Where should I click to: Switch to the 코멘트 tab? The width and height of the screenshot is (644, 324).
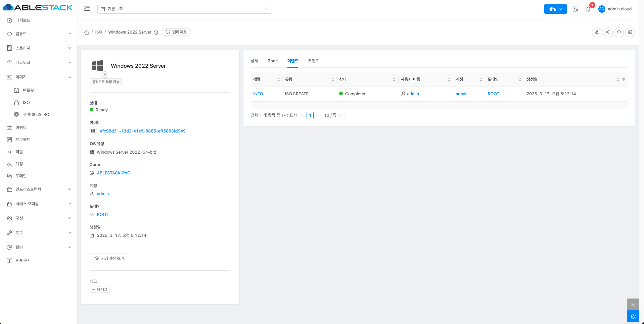(313, 61)
